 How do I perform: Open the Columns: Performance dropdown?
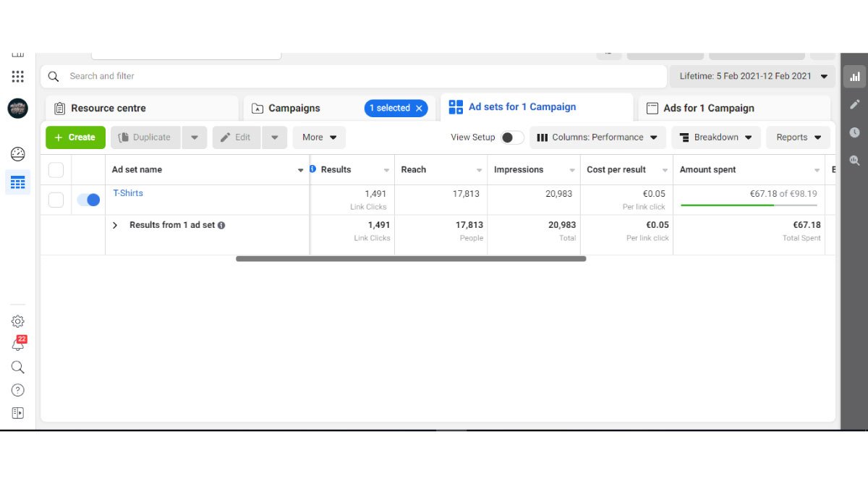pos(597,137)
